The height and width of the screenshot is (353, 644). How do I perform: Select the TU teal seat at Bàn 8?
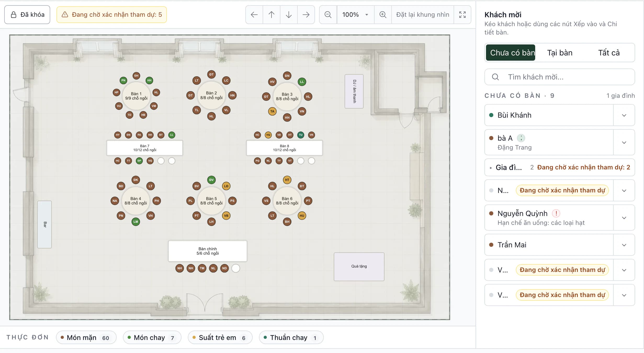[x=301, y=135]
